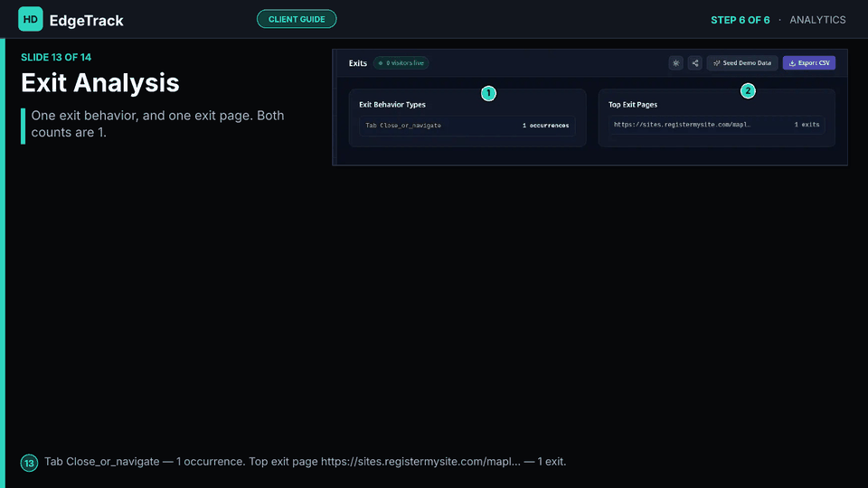868x488 pixels.
Task: Click the Exit Behavior Types heading
Action: pyautogui.click(x=392, y=105)
